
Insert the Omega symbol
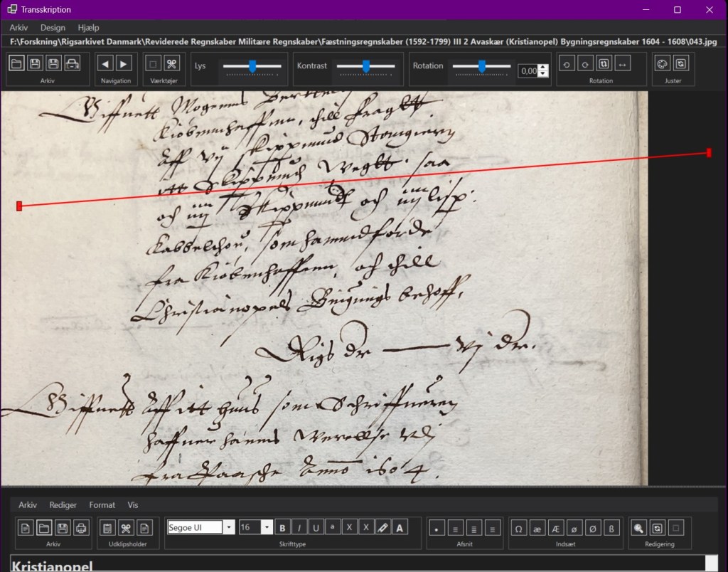pos(519,528)
